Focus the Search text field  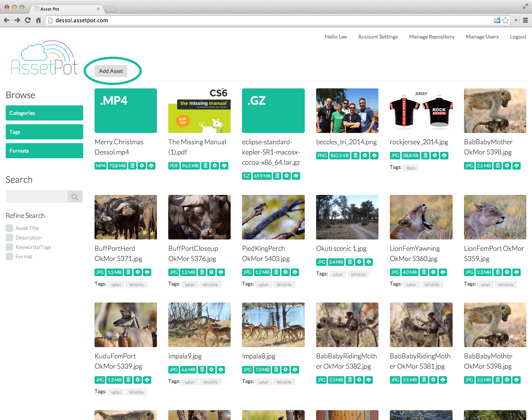pyautogui.click(x=37, y=196)
